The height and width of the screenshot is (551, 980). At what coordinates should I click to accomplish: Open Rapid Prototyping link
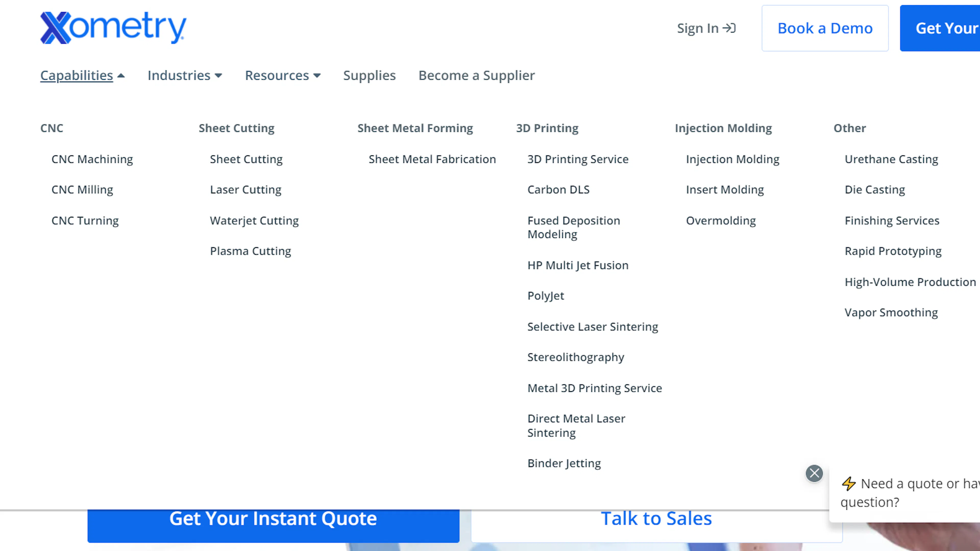893,251
